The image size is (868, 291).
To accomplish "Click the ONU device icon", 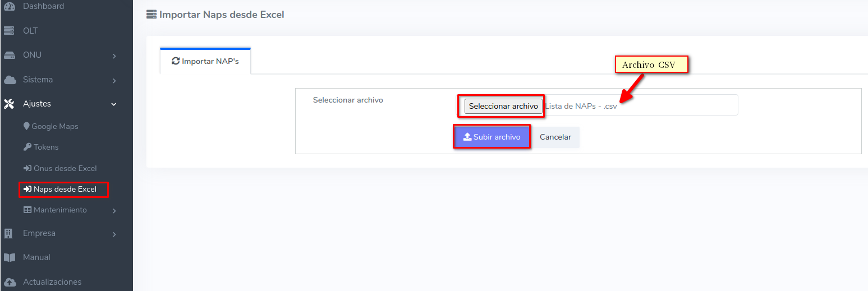I will [x=9, y=55].
